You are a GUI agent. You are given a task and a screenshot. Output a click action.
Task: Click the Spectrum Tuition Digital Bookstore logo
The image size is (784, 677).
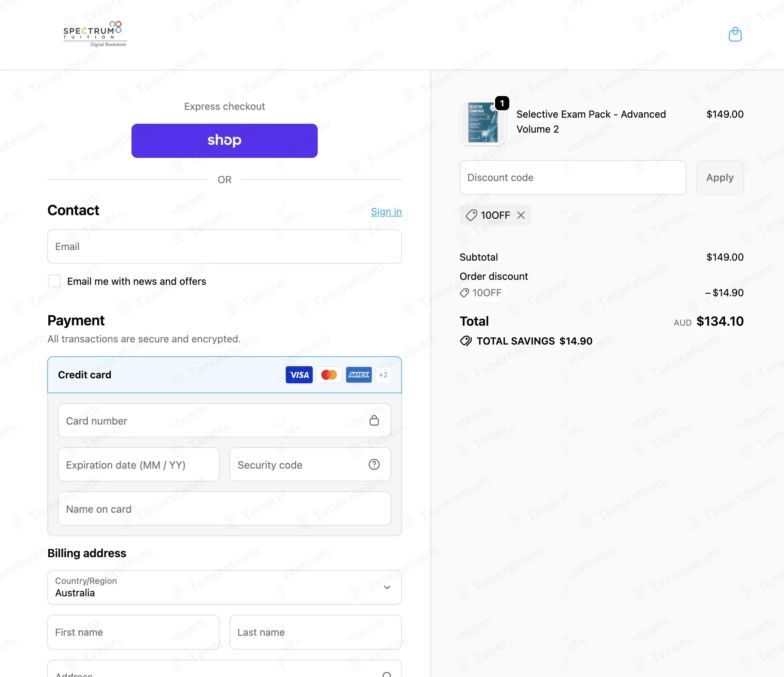click(x=95, y=34)
